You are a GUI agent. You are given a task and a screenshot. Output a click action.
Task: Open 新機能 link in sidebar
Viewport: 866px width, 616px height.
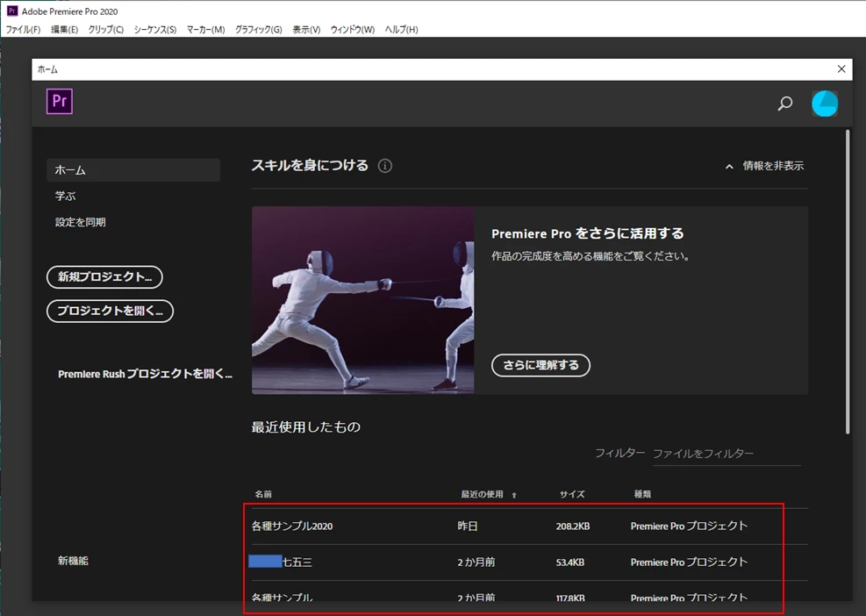pyautogui.click(x=73, y=561)
